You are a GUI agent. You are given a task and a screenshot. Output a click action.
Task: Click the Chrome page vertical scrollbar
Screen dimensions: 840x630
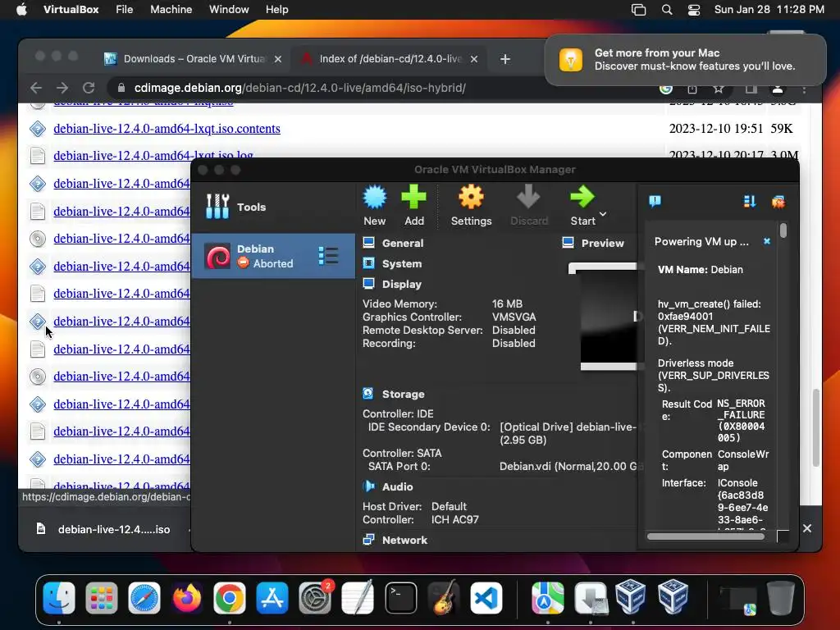[816, 427]
